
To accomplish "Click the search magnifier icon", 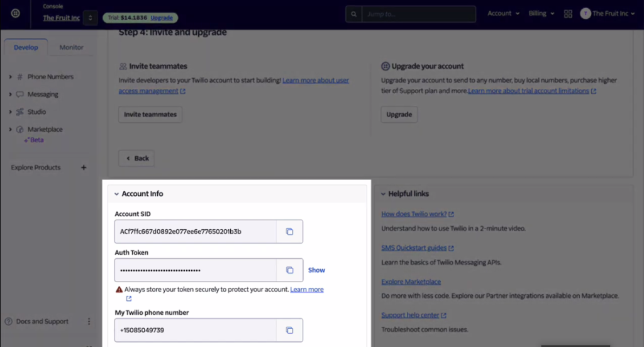I will pyautogui.click(x=353, y=14).
